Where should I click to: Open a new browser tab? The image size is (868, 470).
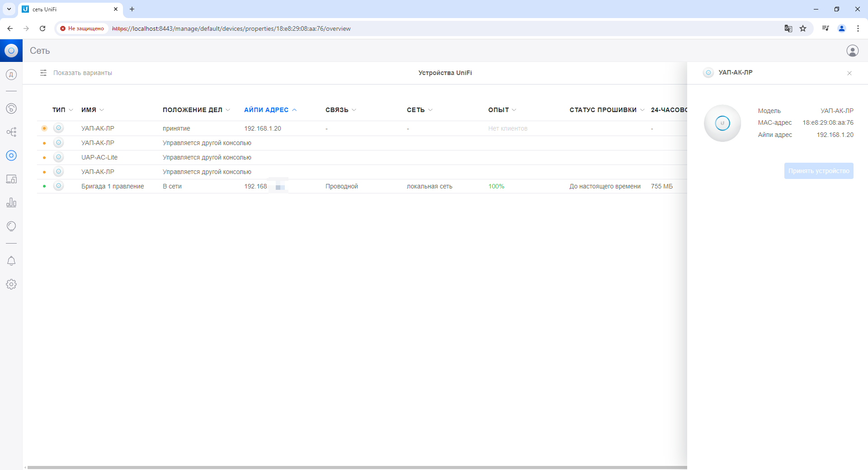[132, 9]
